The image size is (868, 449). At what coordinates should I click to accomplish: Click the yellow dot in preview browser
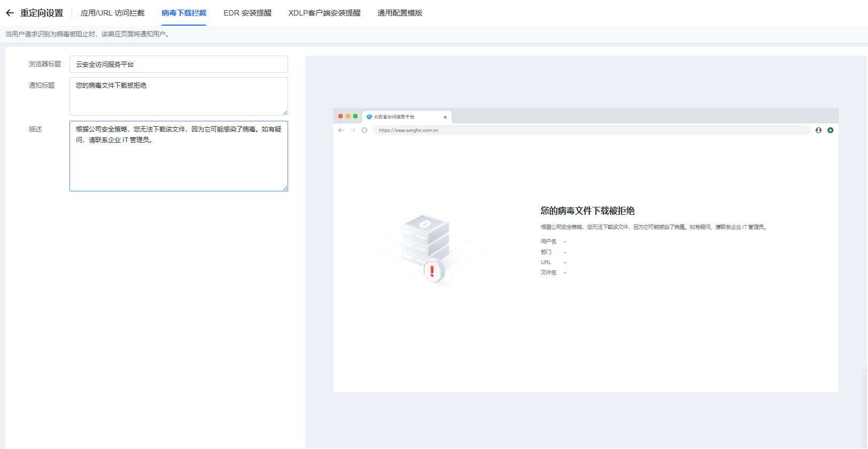[x=348, y=116]
